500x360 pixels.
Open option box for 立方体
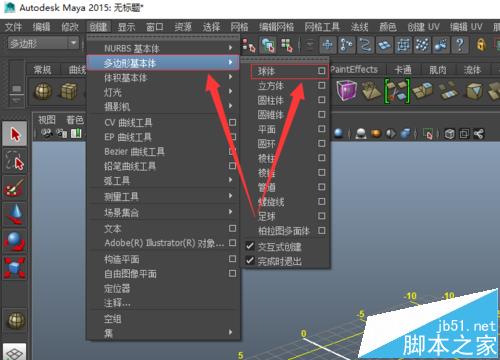pyautogui.click(x=321, y=85)
